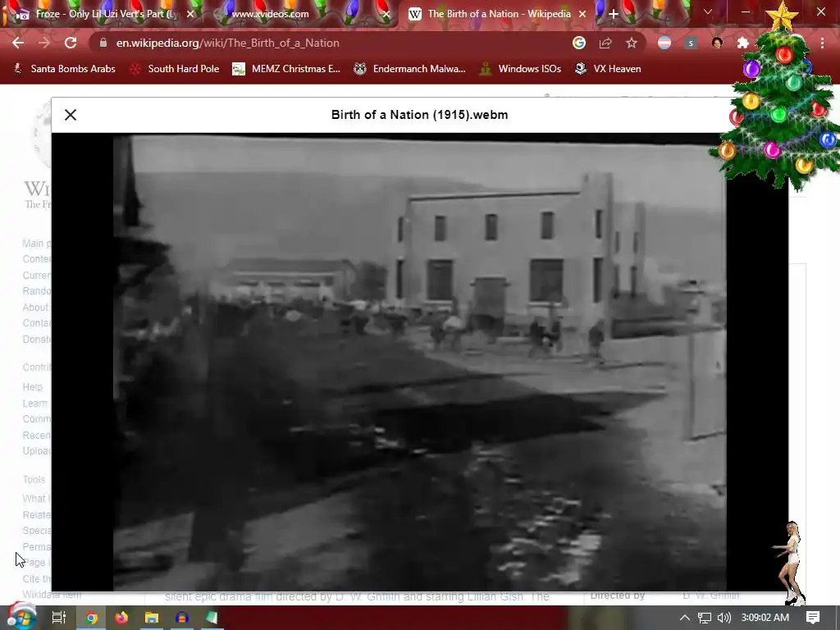This screenshot has width=840, height=630.
Task: Go back to the previous page
Action: tap(18, 43)
